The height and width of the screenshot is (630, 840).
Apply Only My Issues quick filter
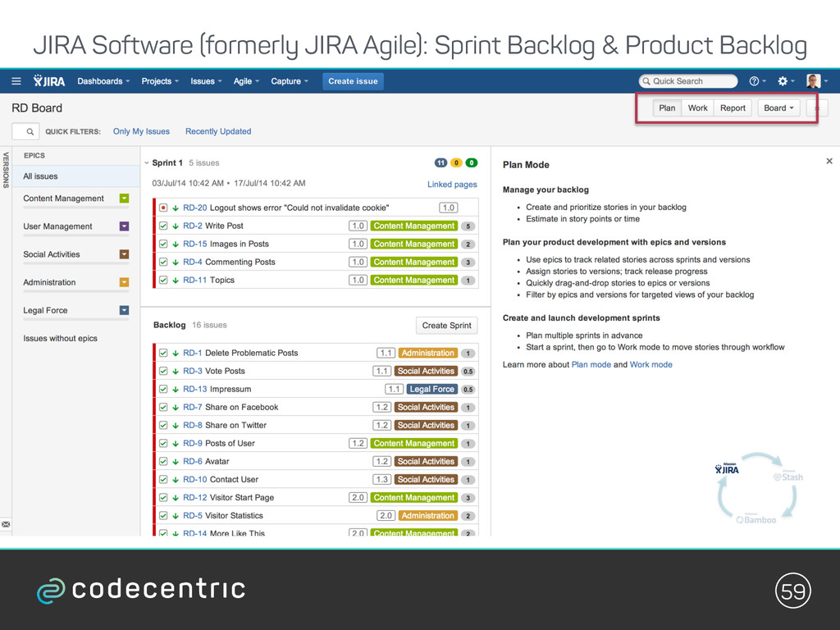click(x=141, y=131)
